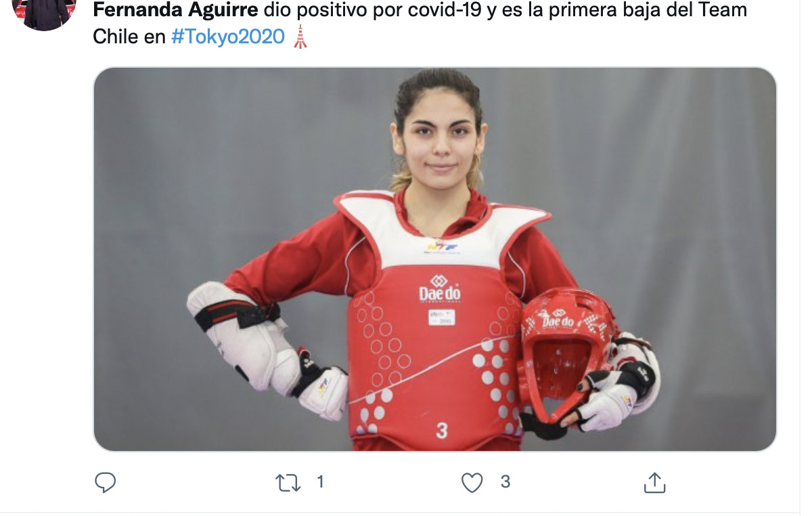Open the author's profile avatar
The image size is (812, 516).
click(x=45, y=14)
